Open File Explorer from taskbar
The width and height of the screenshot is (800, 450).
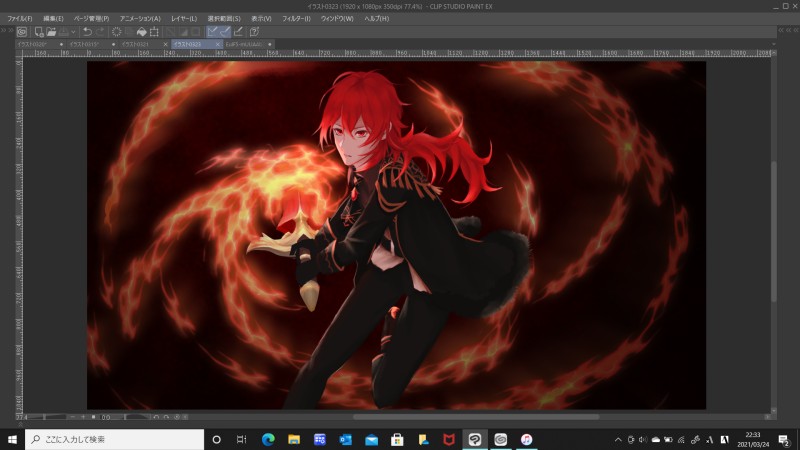click(x=294, y=439)
